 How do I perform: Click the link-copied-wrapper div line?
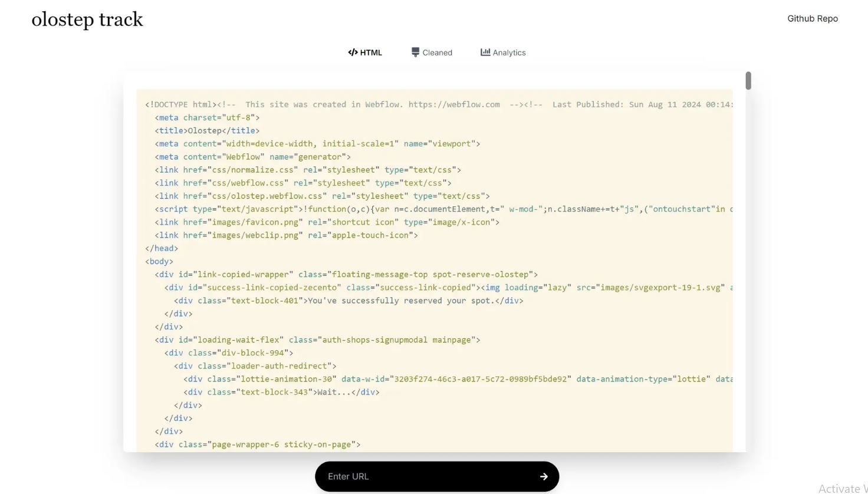click(346, 274)
